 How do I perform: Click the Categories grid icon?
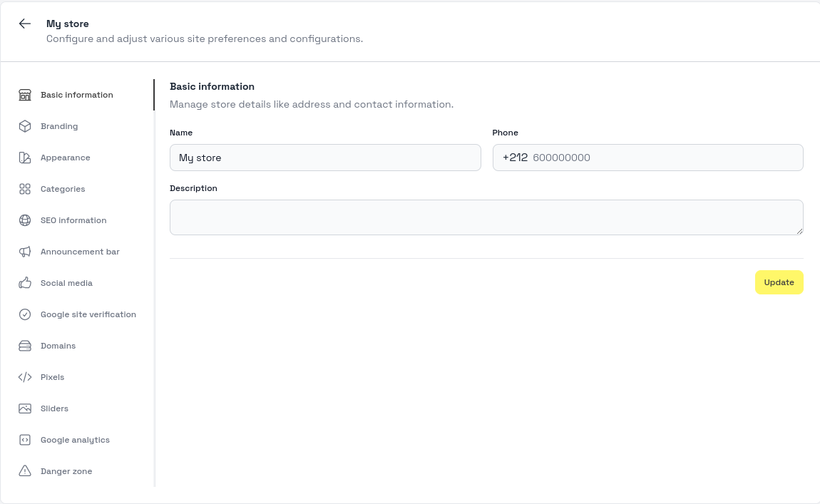25,189
